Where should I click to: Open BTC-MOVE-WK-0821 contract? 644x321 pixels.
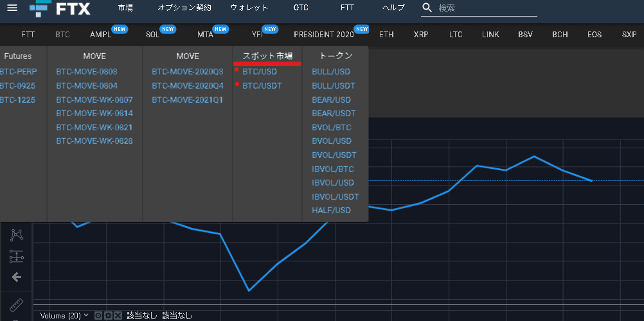pyautogui.click(x=94, y=127)
